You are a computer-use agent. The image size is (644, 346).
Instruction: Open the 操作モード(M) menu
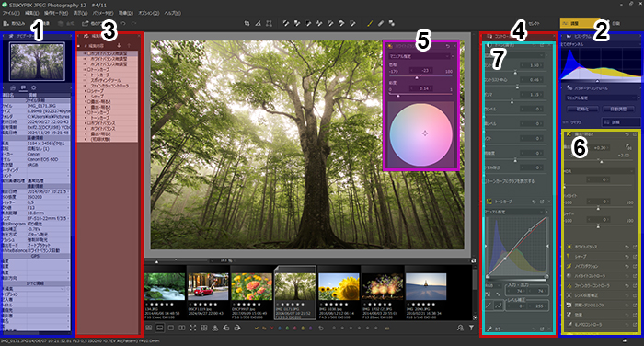tap(56, 13)
